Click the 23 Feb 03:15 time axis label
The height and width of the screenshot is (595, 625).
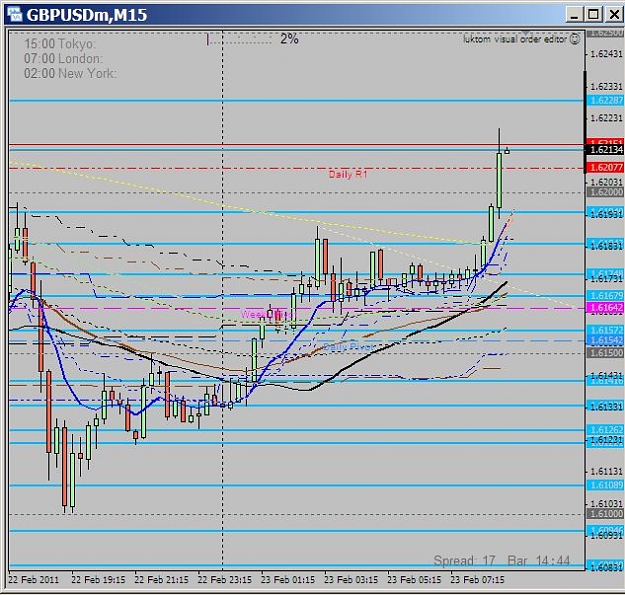click(351, 579)
